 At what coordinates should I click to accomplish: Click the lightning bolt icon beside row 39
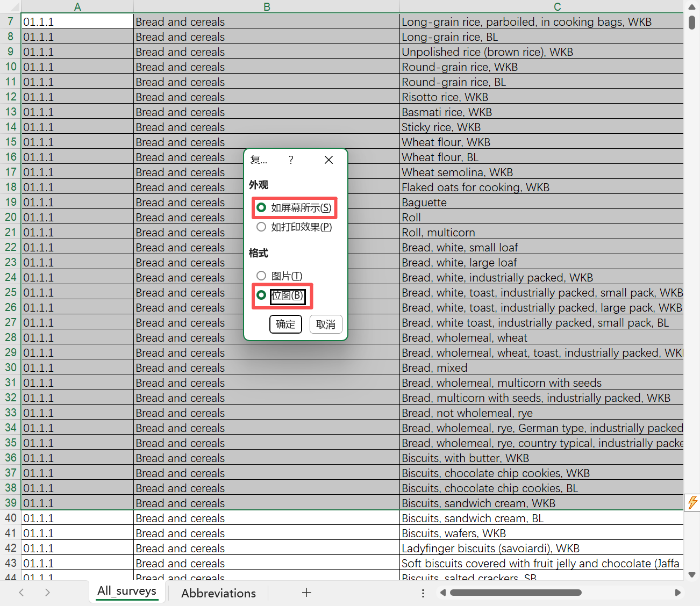pyautogui.click(x=692, y=502)
